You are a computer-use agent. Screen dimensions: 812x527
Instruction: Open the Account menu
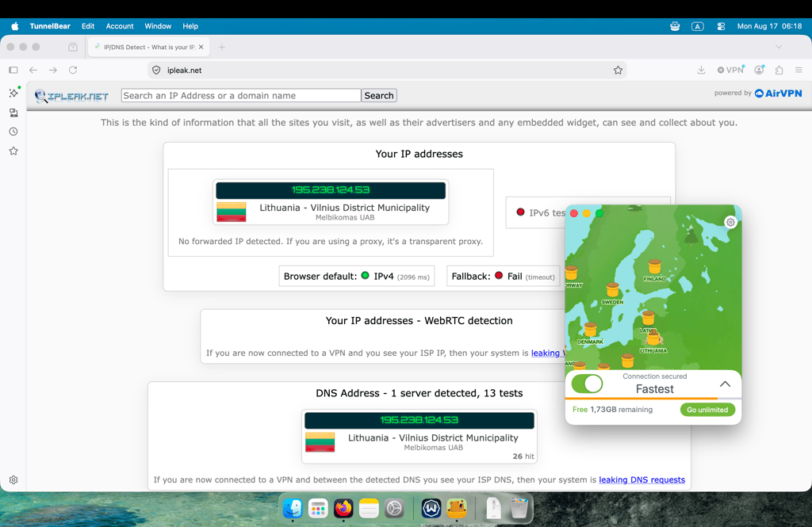coord(120,26)
